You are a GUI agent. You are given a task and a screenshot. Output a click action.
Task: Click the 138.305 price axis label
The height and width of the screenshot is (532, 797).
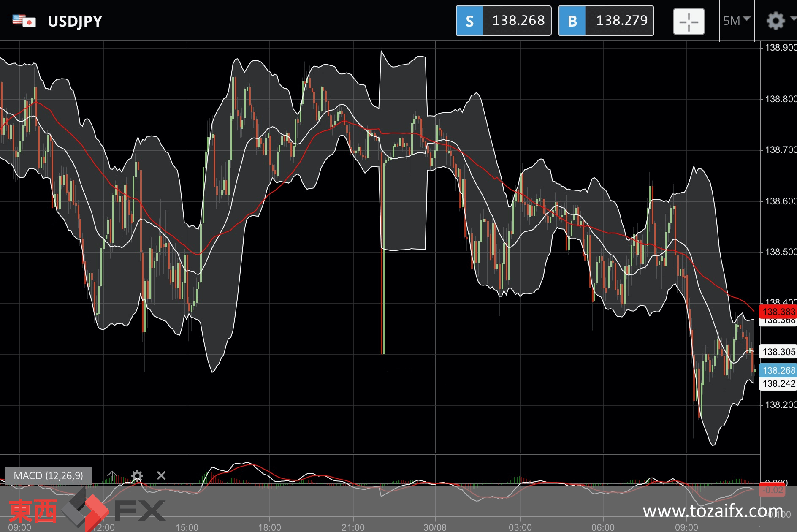[778, 352]
